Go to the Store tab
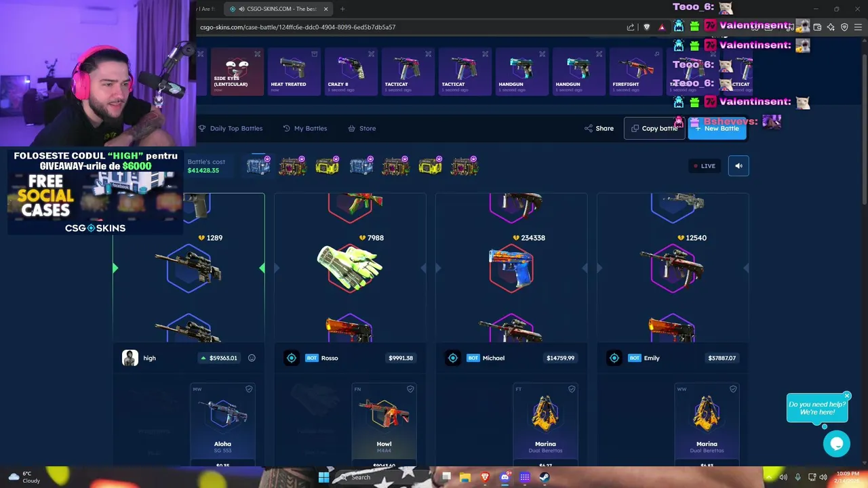The width and height of the screenshot is (868, 488). click(x=361, y=128)
